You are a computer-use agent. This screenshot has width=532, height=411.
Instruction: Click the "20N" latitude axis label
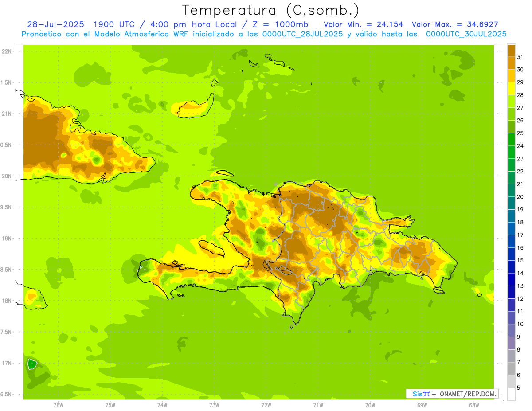7,176
